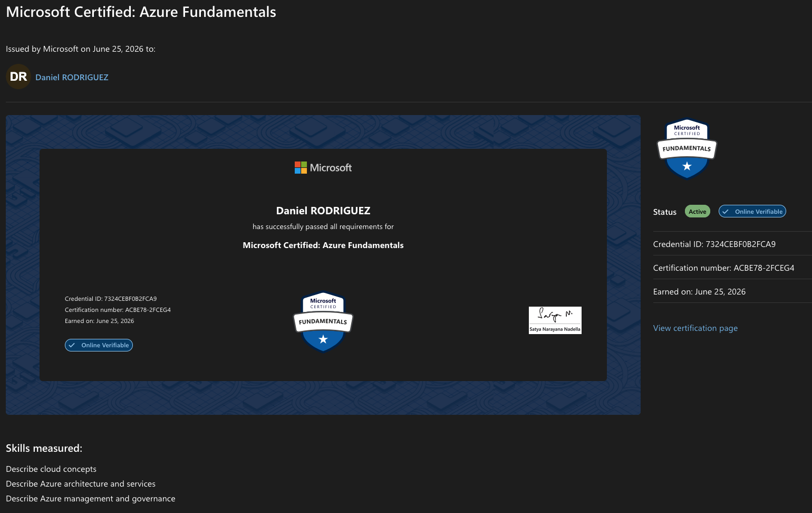Open View certification page link

[695, 328]
